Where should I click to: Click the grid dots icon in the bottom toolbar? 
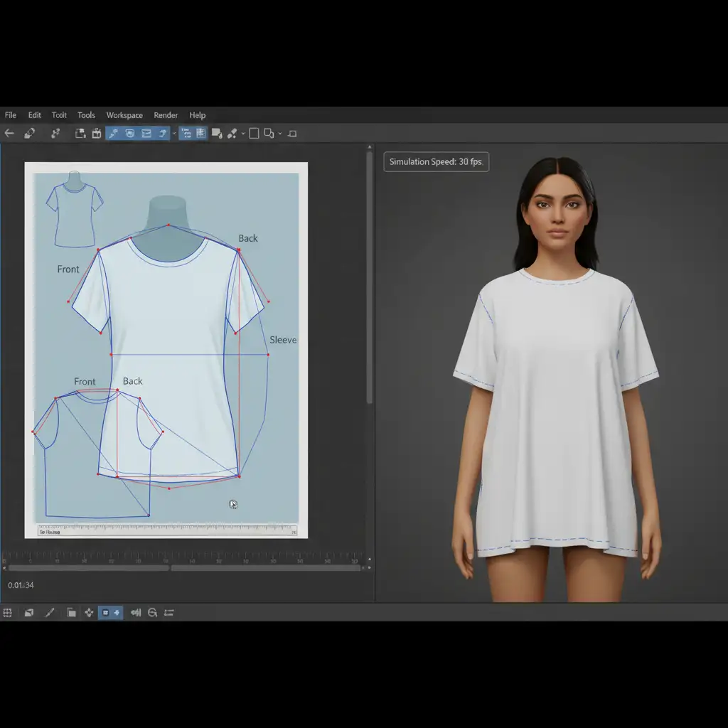click(x=8, y=612)
